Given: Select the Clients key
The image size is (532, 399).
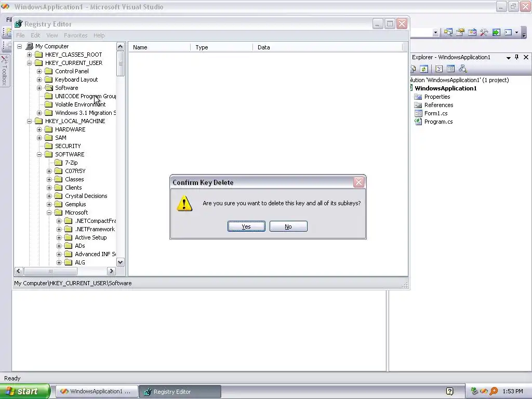Looking at the screenshot, I should (73, 188).
